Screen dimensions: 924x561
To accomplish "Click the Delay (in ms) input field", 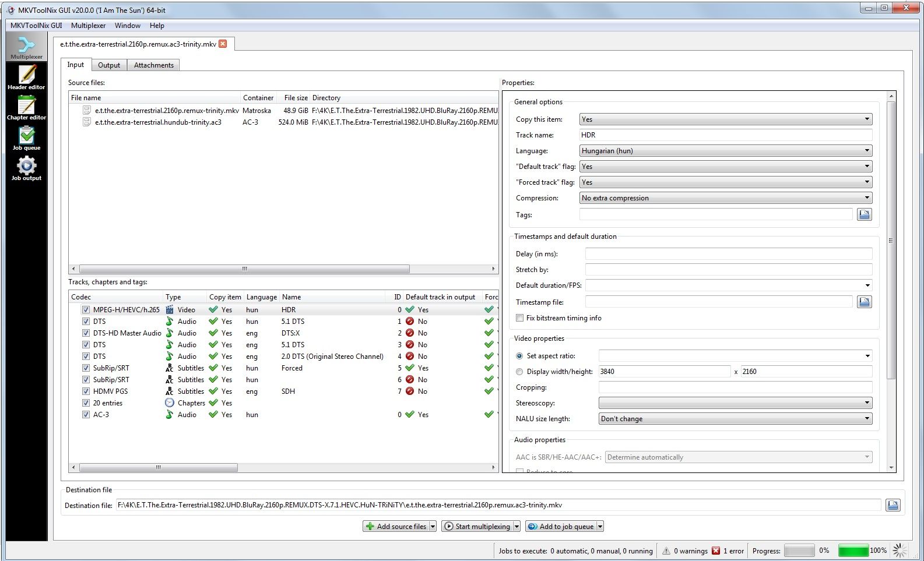I will point(729,253).
